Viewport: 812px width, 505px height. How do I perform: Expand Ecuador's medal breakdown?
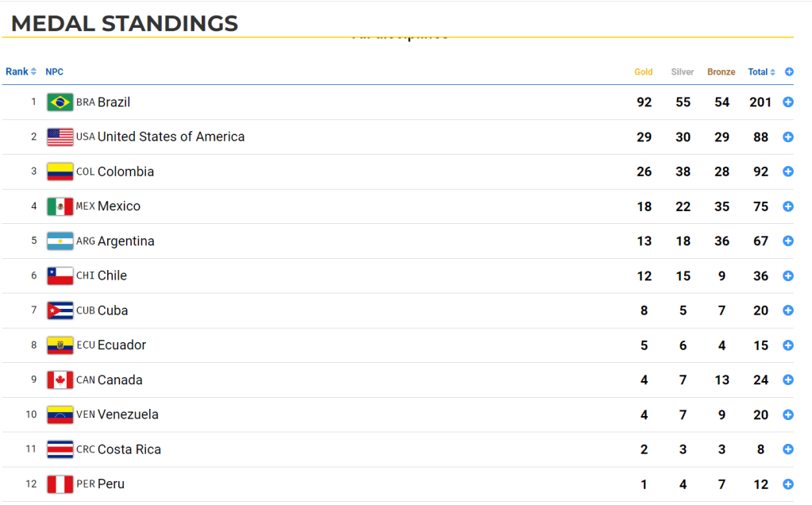788,345
